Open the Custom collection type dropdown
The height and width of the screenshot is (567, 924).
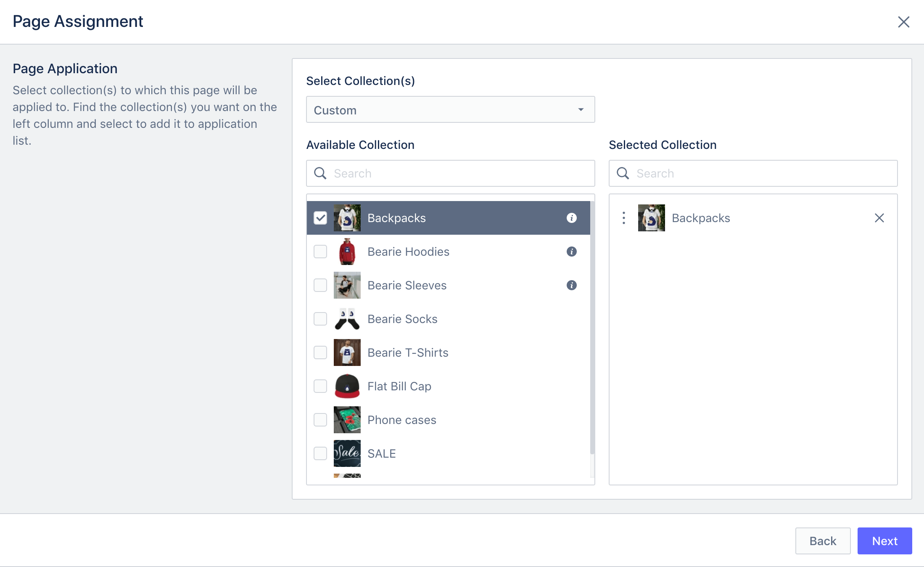pyautogui.click(x=451, y=109)
